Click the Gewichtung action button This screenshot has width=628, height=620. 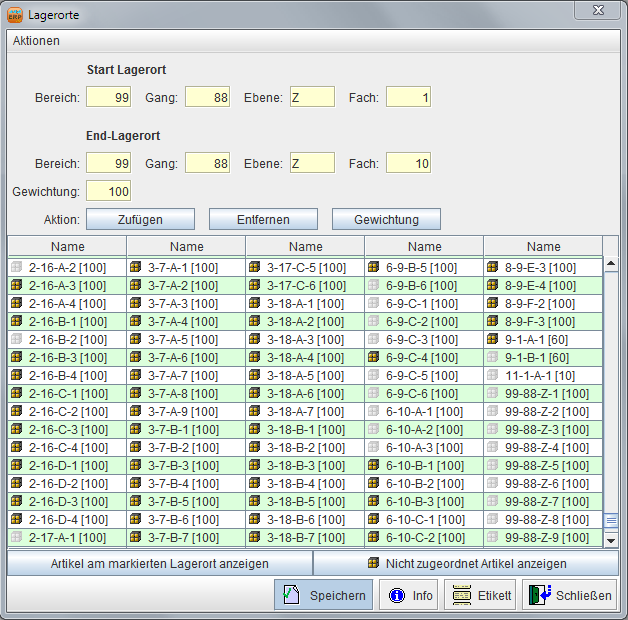(x=386, y=219)
